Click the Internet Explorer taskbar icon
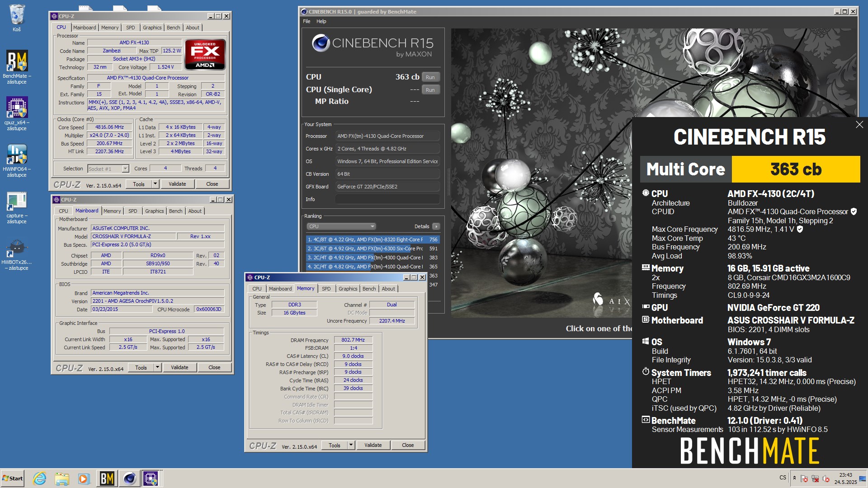This screenshot has width=868, height=488. (x=40, y=478)
